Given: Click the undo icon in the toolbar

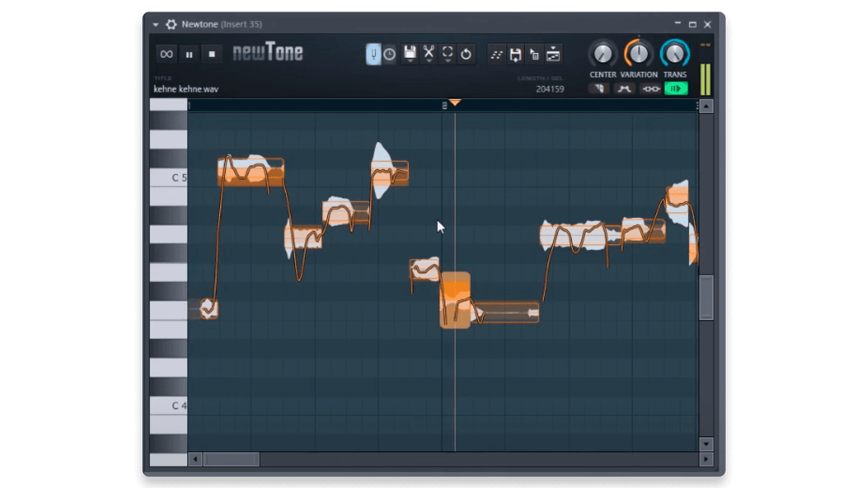Looking at the screenshot, I should click(467, 54).
